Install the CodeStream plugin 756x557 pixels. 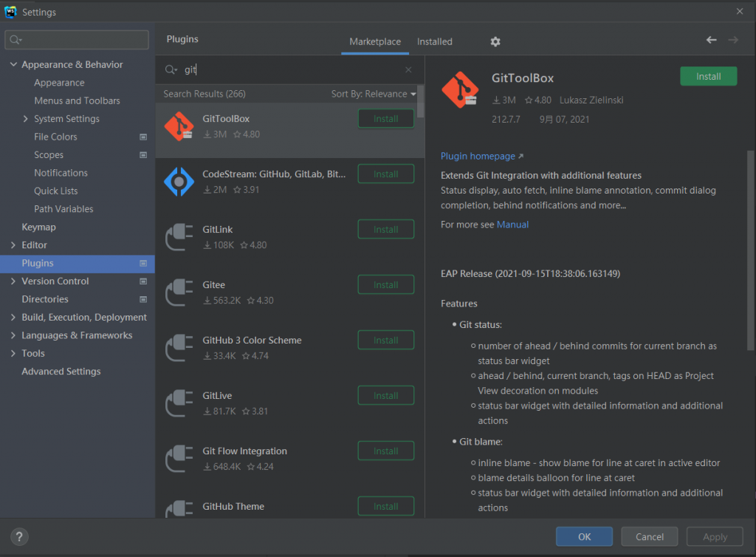(385, 174)
